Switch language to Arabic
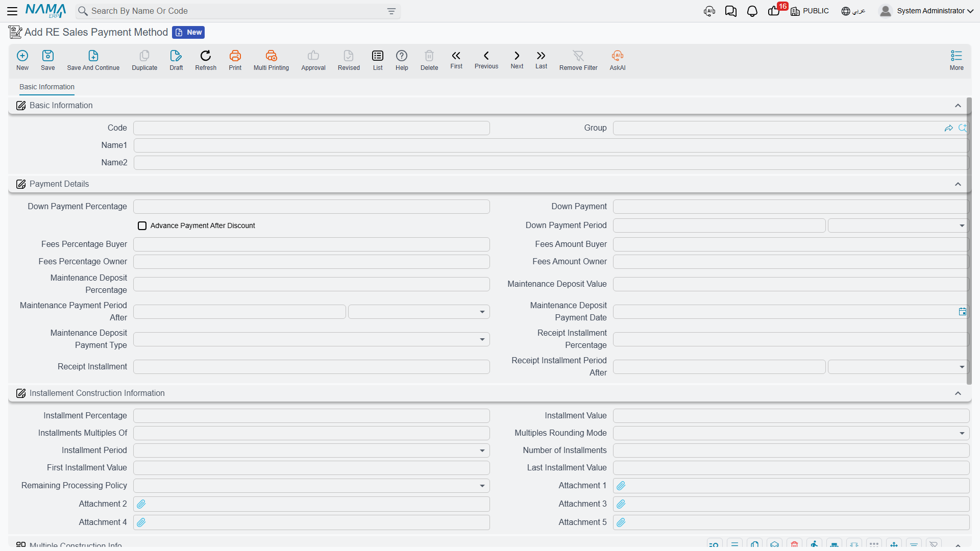The image size is (980, 551). pos(853,11)
